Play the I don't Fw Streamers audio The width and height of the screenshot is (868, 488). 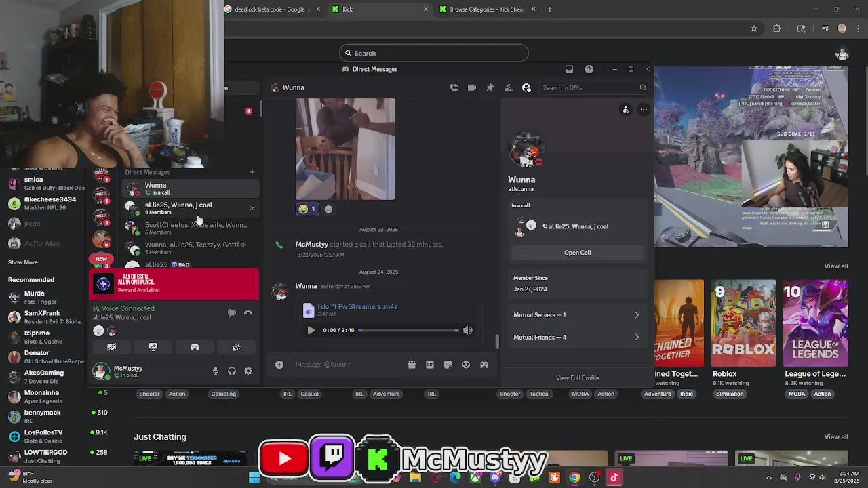tap(311, 330)
